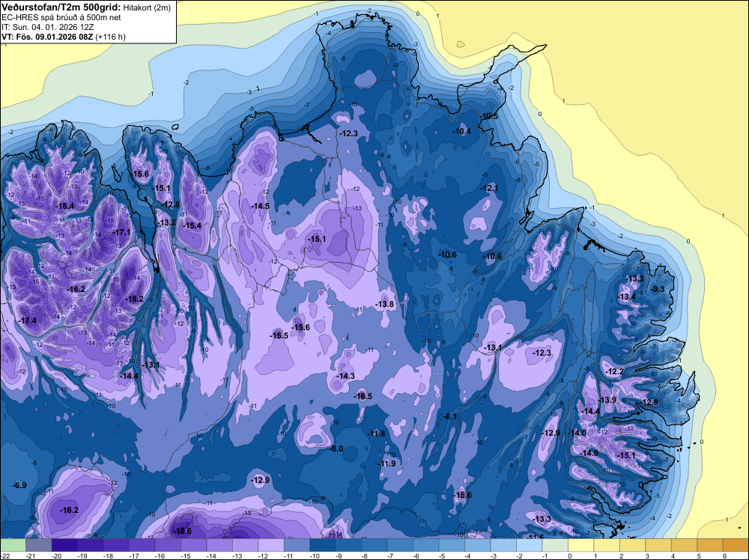Select the legend swatch labeled -7
The height and width of the screenshot is (560, 749).
(400, 545)
